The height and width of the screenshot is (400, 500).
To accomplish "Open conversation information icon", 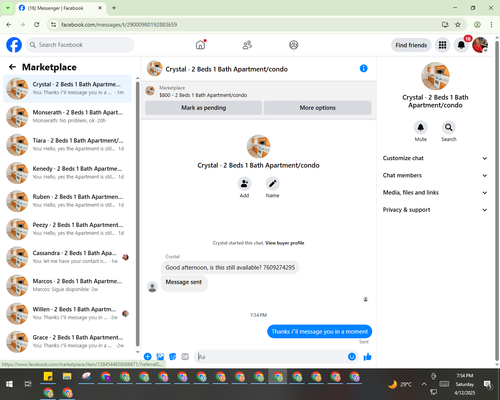I will [363, 68].
